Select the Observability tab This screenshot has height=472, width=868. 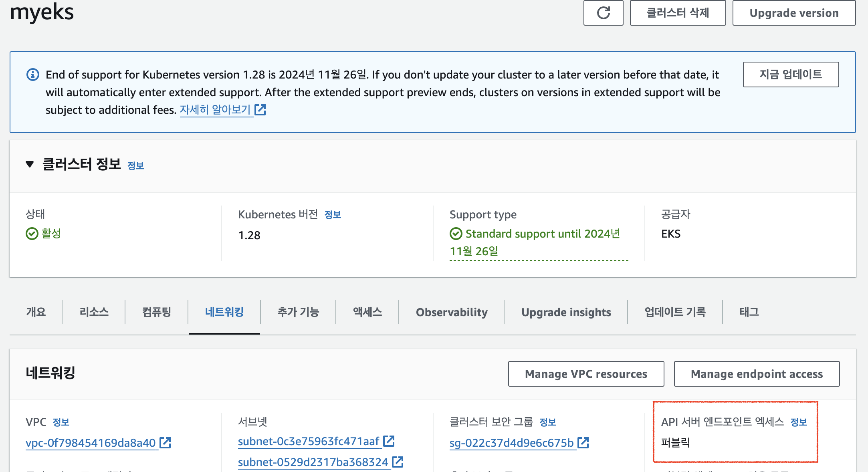(452, 312)
